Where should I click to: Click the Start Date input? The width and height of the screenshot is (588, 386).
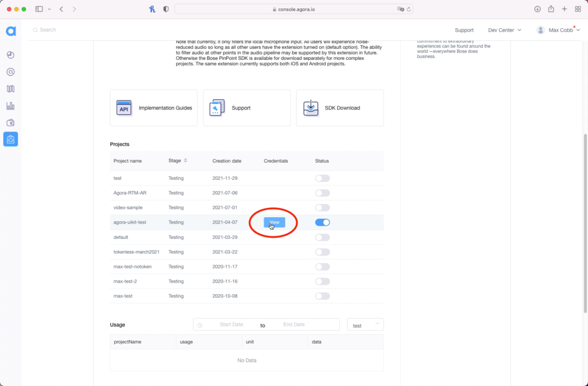tap(231, 325)
